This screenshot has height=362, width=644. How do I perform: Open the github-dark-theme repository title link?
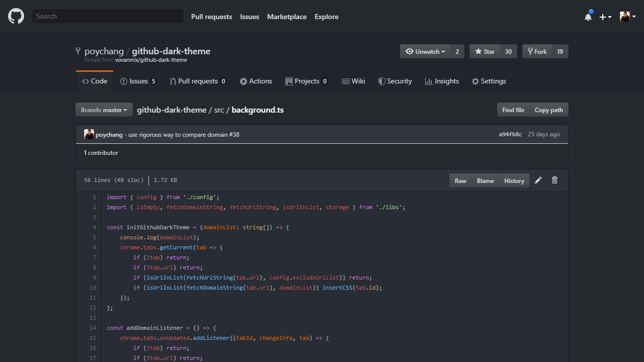171,51
